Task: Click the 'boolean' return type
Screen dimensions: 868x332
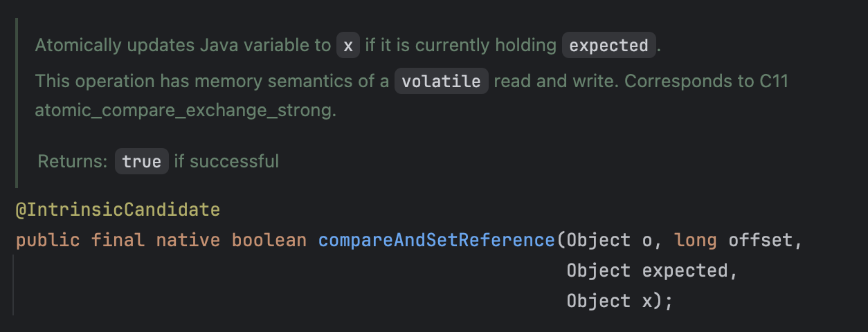Action: point(269,241)
